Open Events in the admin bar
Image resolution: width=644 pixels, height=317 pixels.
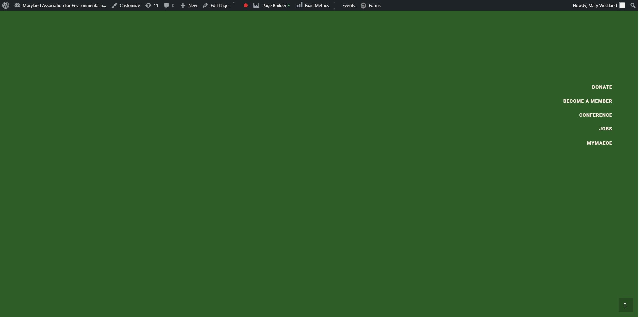348,5
